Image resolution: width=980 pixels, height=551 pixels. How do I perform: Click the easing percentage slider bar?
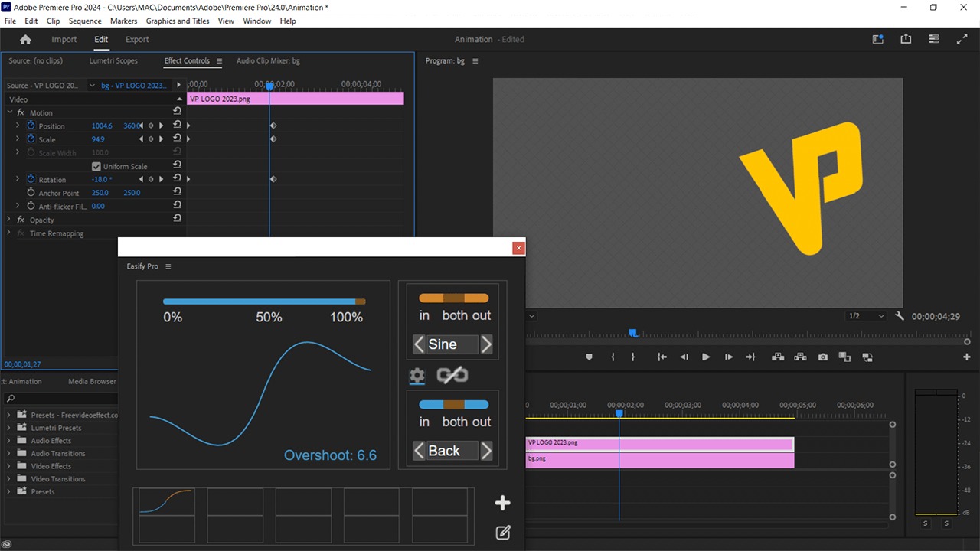click(x=263, y=302)
